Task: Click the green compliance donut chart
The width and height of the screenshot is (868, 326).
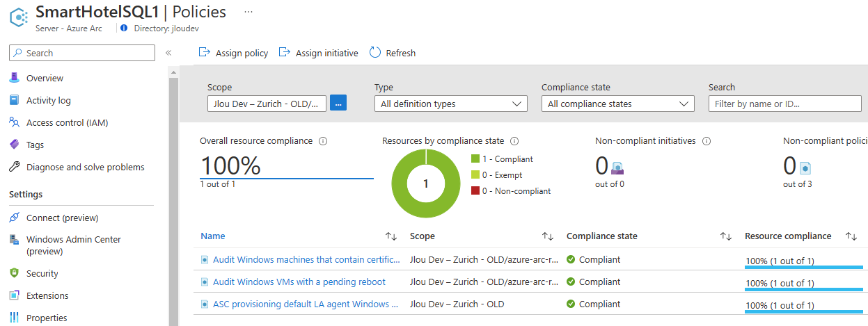Action: tap(426, 184)
